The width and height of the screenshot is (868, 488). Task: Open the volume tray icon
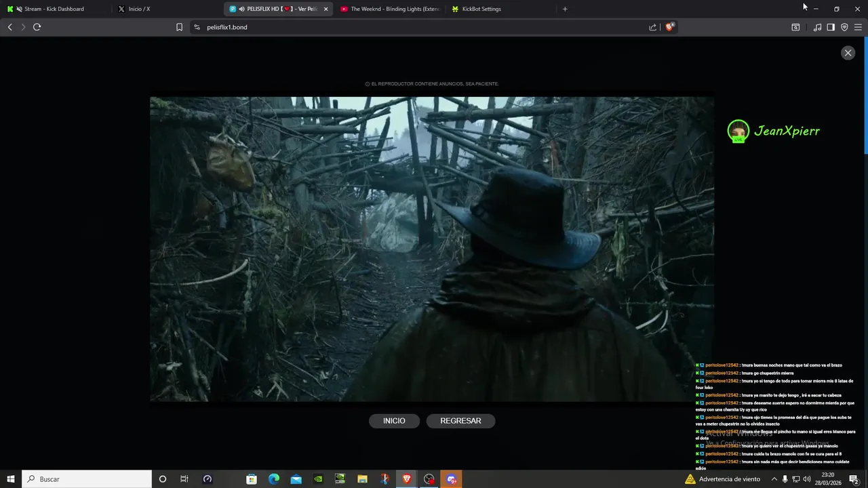click(808, 479)
